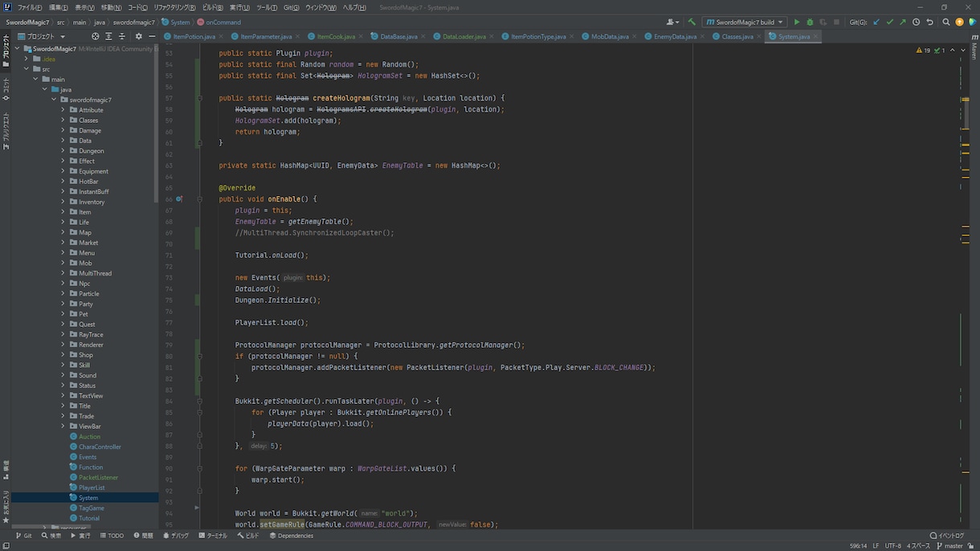Viewport: 980px width, 551px height.
Task: Open the 実行 tool window
Action: tap(80, 536)
